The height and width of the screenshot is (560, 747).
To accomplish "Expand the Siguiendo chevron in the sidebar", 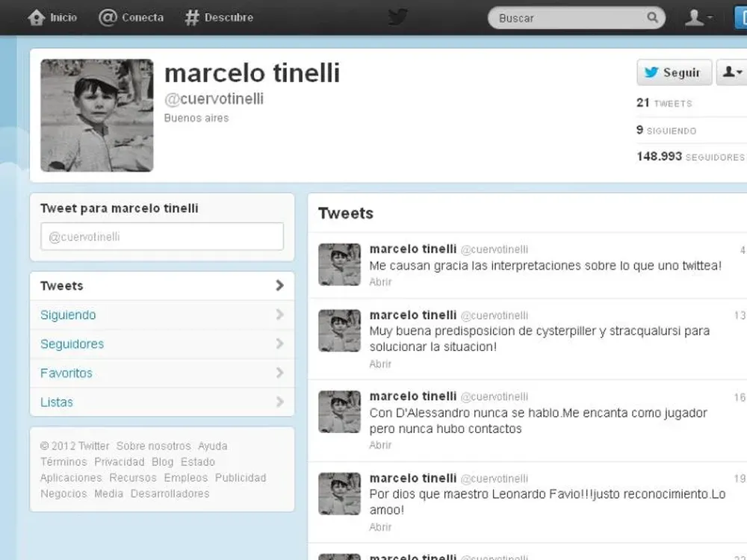I will (x=279, y=315).
